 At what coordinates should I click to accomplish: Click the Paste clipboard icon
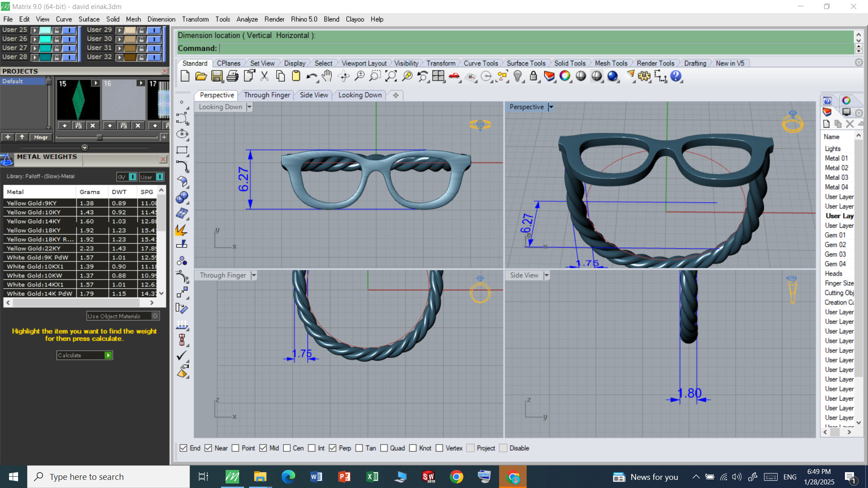tap(296, 76)
